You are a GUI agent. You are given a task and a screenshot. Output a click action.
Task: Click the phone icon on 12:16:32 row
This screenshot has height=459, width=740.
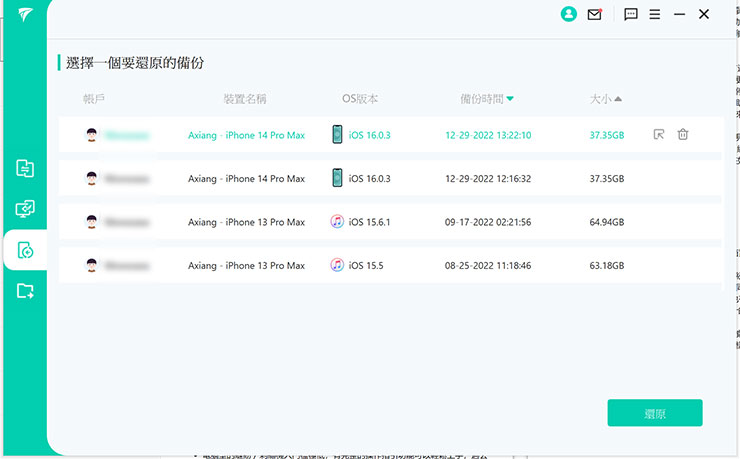(x=337, y=178)
